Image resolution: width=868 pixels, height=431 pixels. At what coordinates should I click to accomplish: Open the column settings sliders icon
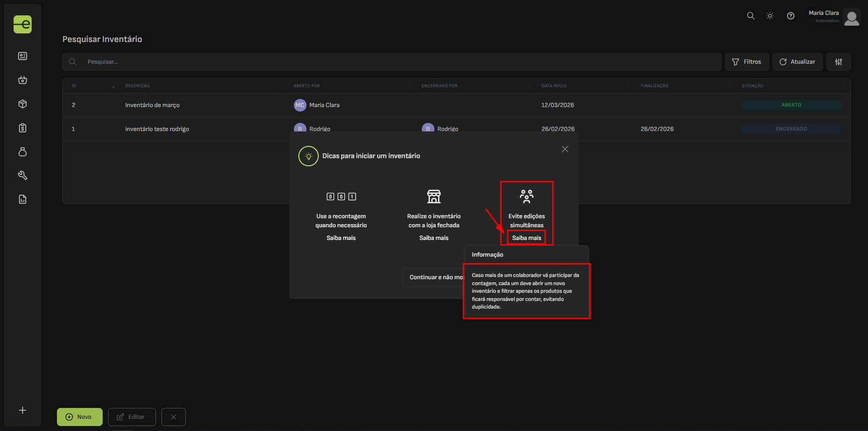(838, 62)
